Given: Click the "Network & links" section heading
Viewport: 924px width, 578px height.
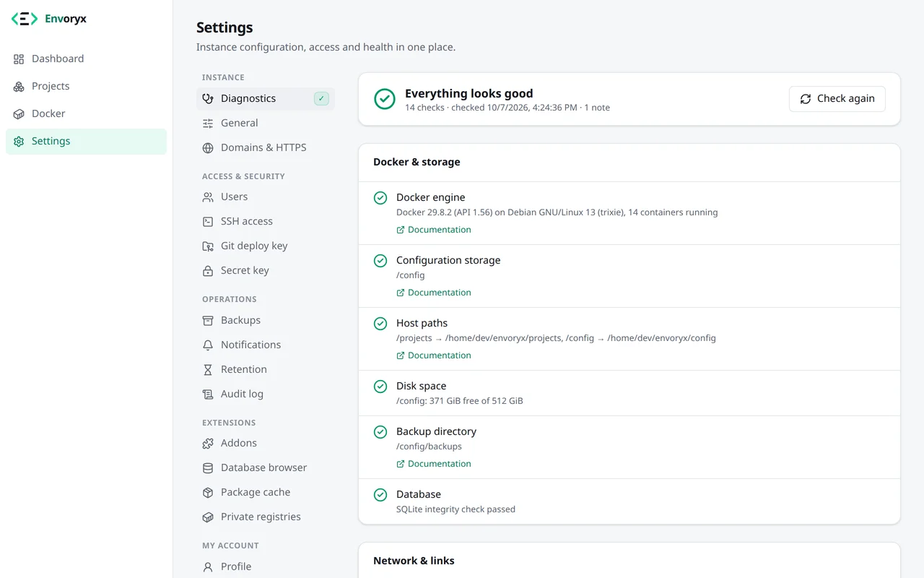Looking at the screenshot, I should click(x=414, y=561).
